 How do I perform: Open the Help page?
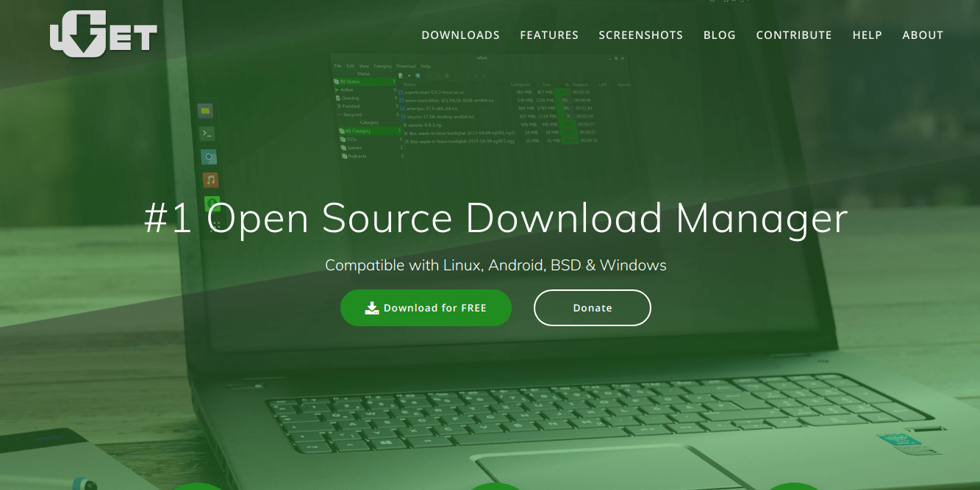tap(867, 35)
